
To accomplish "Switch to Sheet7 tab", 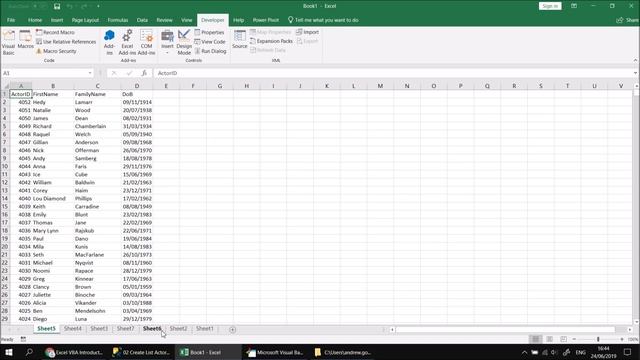I will [x=125, y=329].
